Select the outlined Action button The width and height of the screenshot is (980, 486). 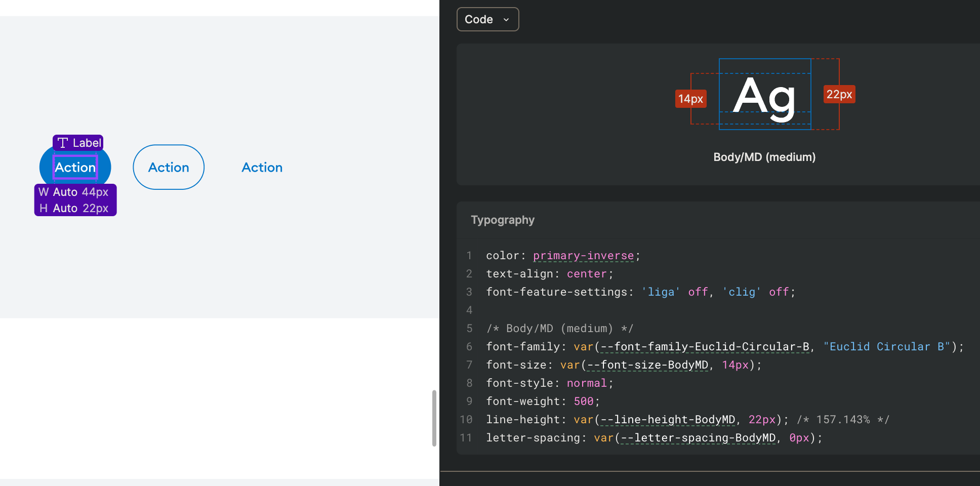click(169, 167)
